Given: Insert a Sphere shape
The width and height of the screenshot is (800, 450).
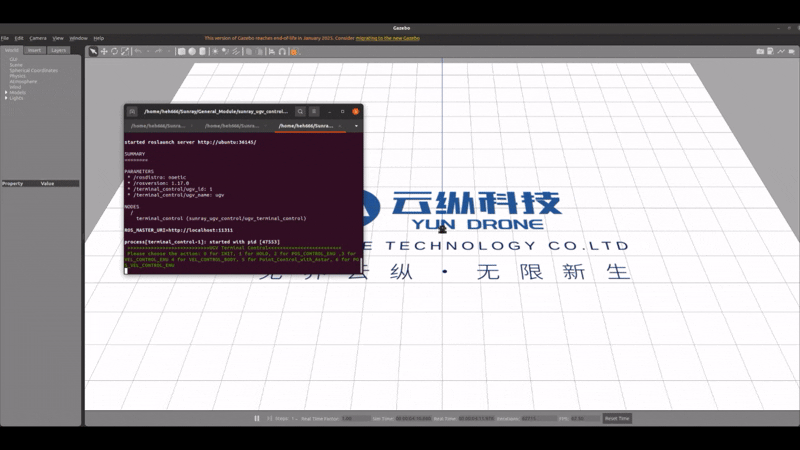Looking at the screenshot, I should click(x=192, y=52).
